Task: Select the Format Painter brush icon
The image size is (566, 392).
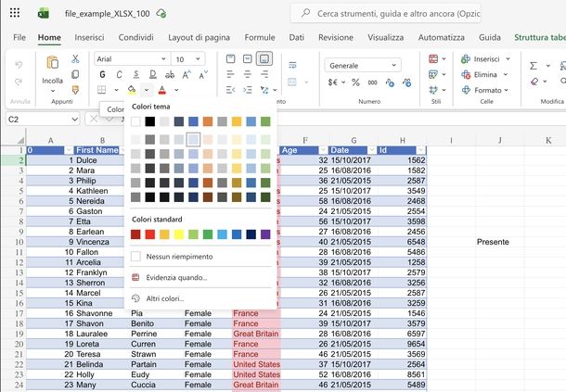Action: pyautogui.click(x=75, y=90)
